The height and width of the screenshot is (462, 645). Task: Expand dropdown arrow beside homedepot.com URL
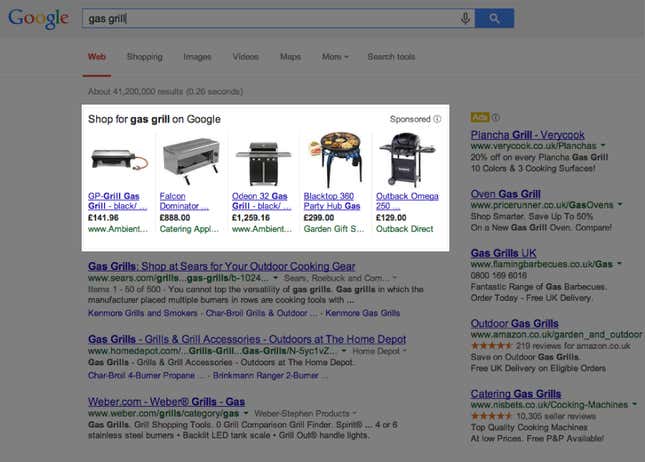[343, 351]
